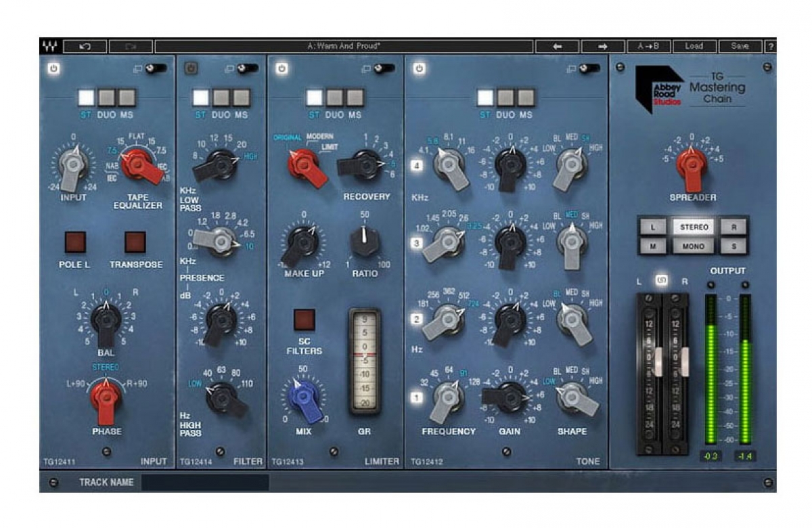
Task: Click the blue MIX knob
Action: pyautogui.click(x=303, y=398)
